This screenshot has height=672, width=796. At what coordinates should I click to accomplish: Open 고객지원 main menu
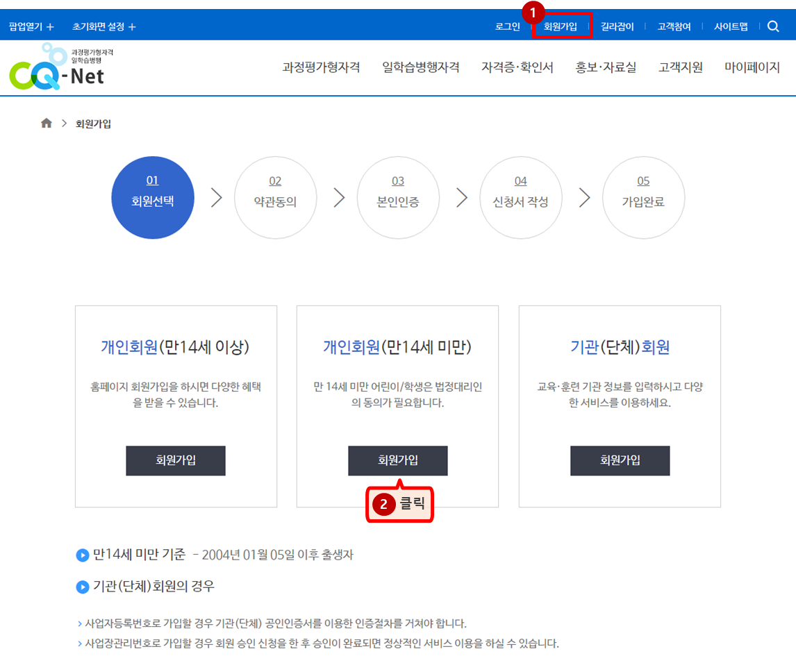click(x=680, y=67)
